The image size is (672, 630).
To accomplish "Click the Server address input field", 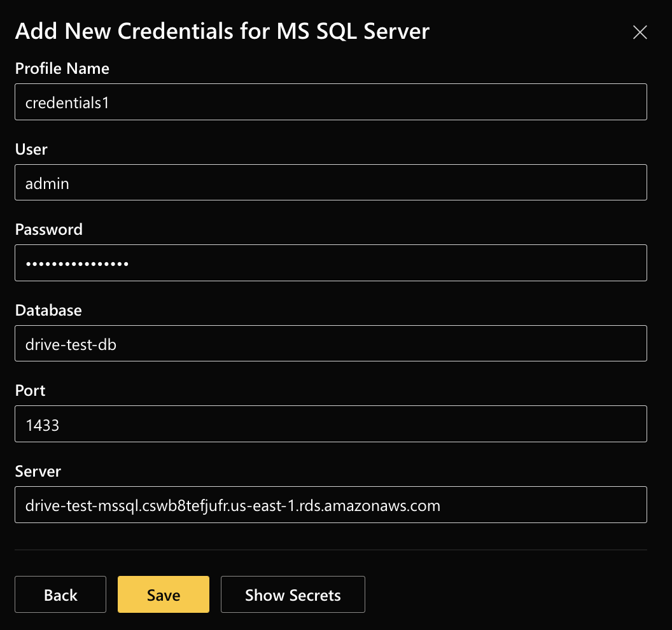I will click(331, 505).
